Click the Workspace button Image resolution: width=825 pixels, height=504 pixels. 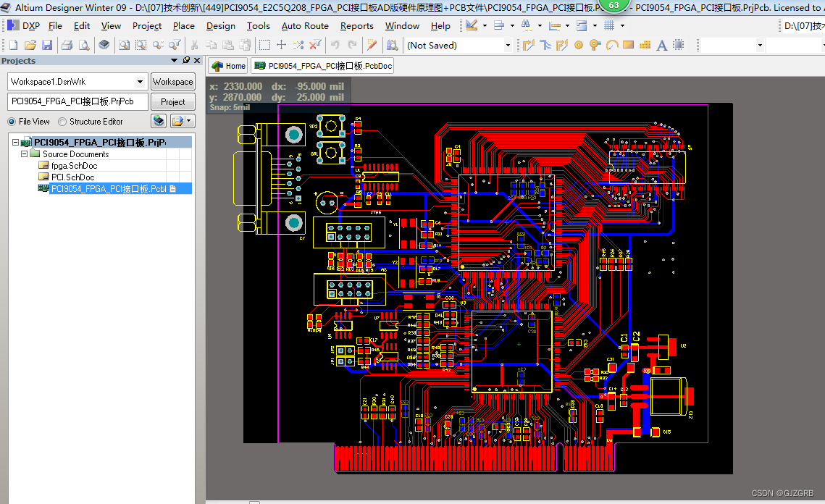172,81
